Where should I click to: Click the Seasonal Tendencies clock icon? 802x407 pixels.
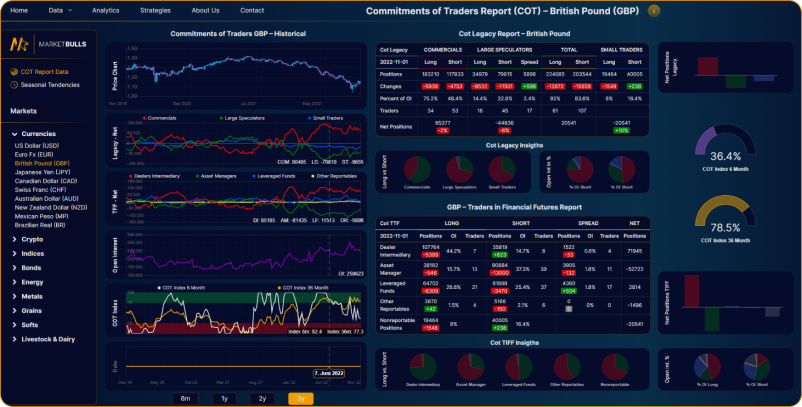tap(14, 85)
